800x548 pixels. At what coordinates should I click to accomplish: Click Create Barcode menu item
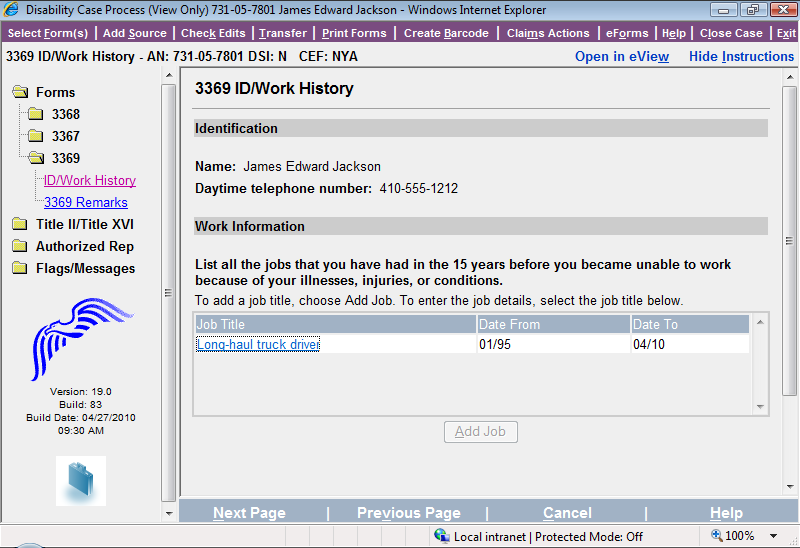click(446, 33)
